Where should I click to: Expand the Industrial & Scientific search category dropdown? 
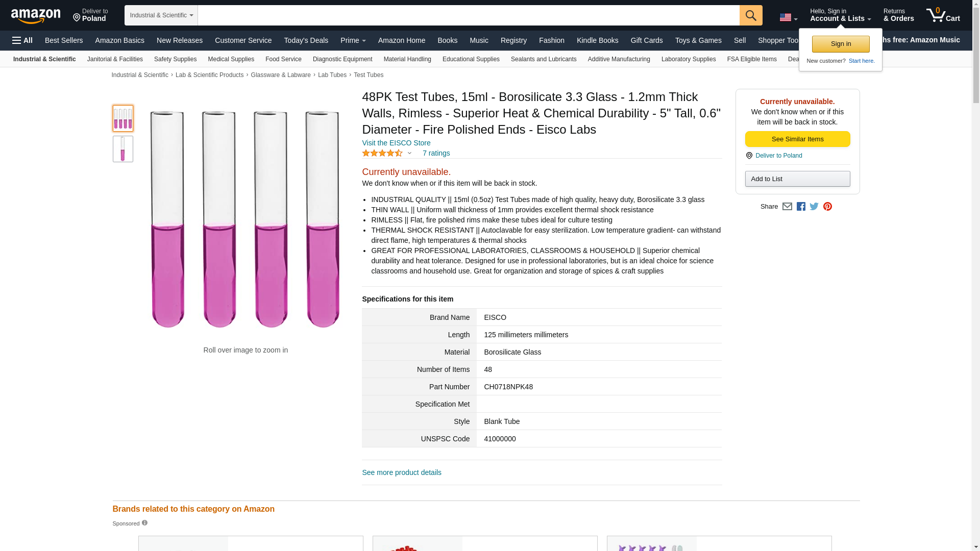pyautogui.click(x=161, y=15)
